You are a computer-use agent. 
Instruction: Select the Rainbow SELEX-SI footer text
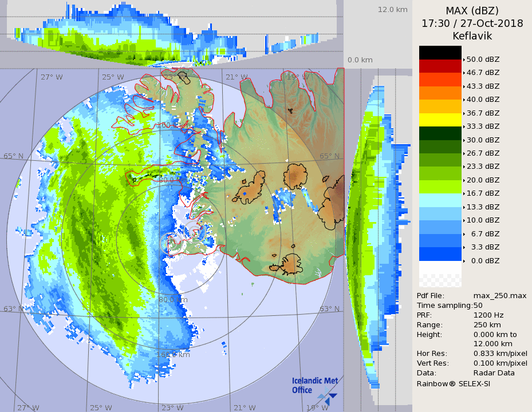click(453, 383)
